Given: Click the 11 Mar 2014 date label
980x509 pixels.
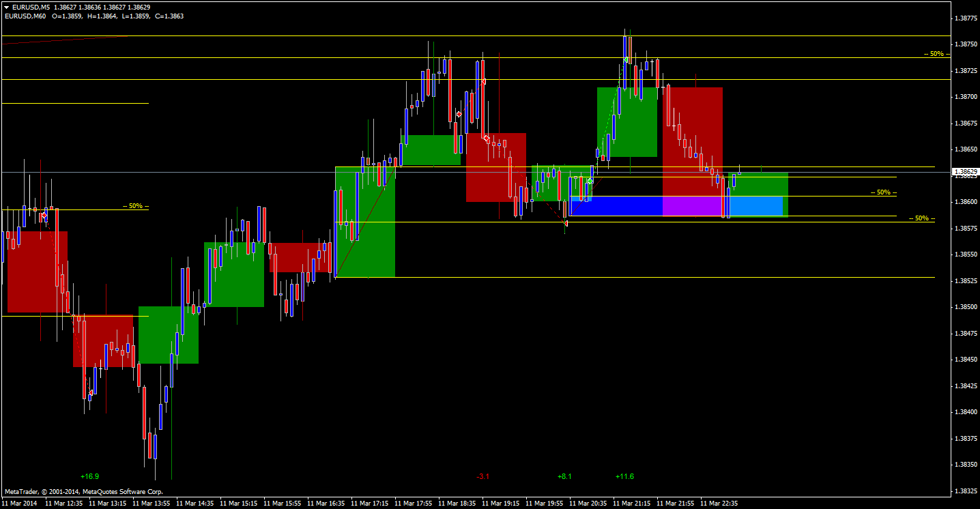Looking at the screenshot, I should [x=20, y=504].
